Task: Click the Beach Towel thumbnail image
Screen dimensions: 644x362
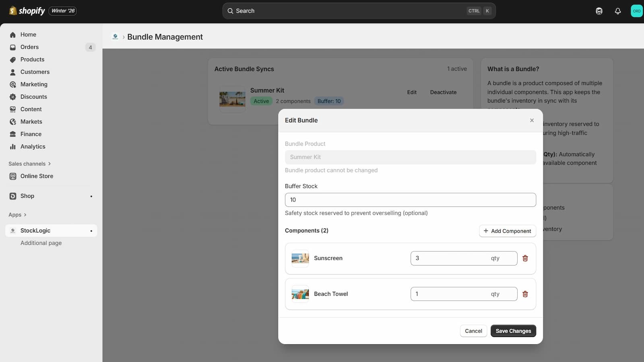Action: [x=300, y=294]
